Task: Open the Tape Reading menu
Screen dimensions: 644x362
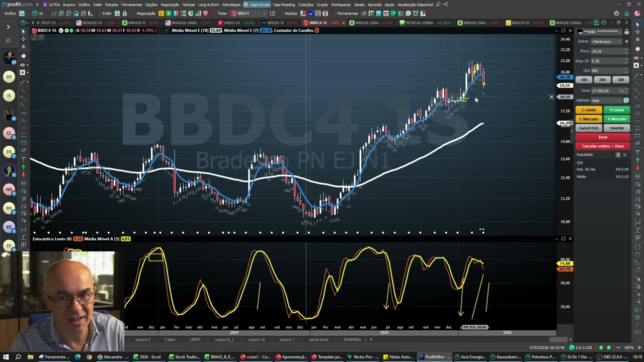Action: 284,5
